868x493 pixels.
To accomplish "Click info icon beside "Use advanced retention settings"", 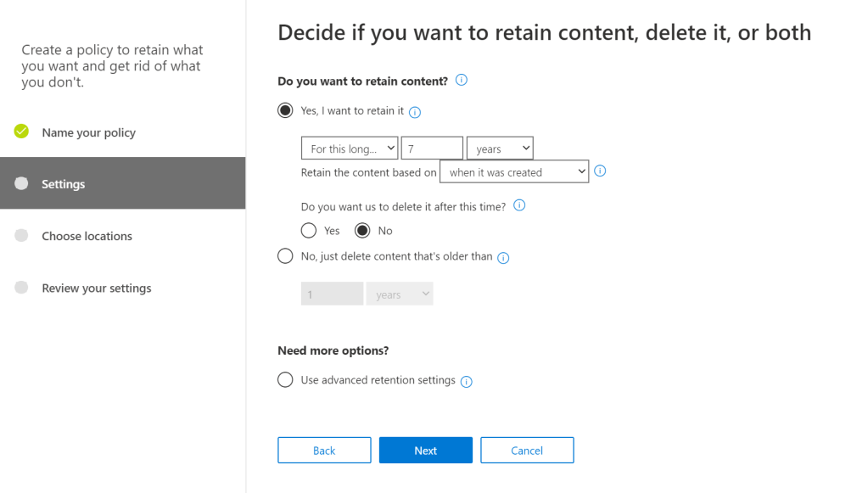I will coord(466,382).
